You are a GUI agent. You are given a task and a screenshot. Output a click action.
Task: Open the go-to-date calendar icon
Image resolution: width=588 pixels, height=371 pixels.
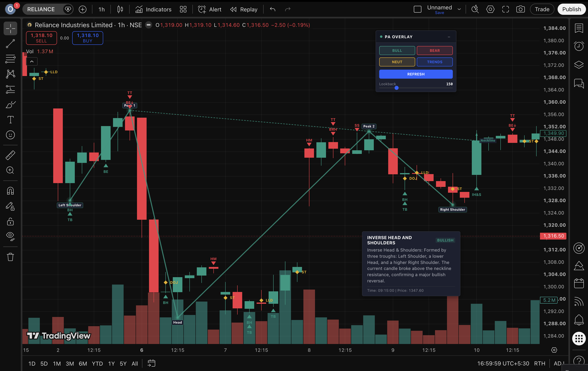point(151,363)
